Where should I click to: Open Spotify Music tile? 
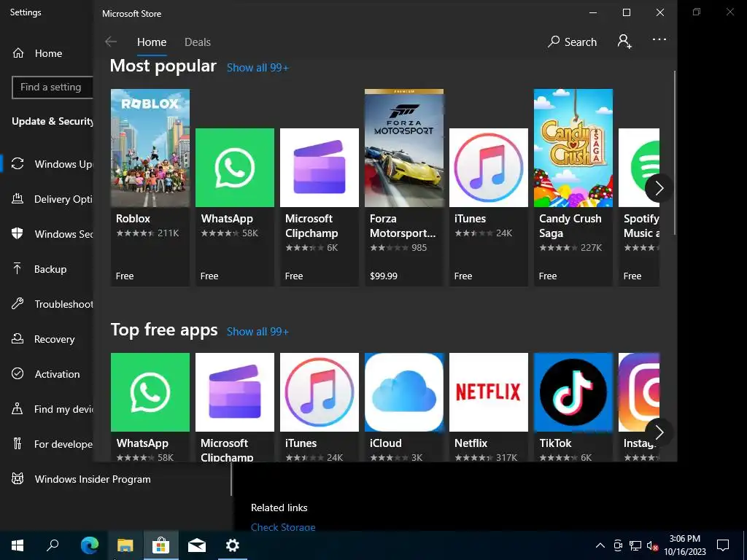tap(639, 207)
